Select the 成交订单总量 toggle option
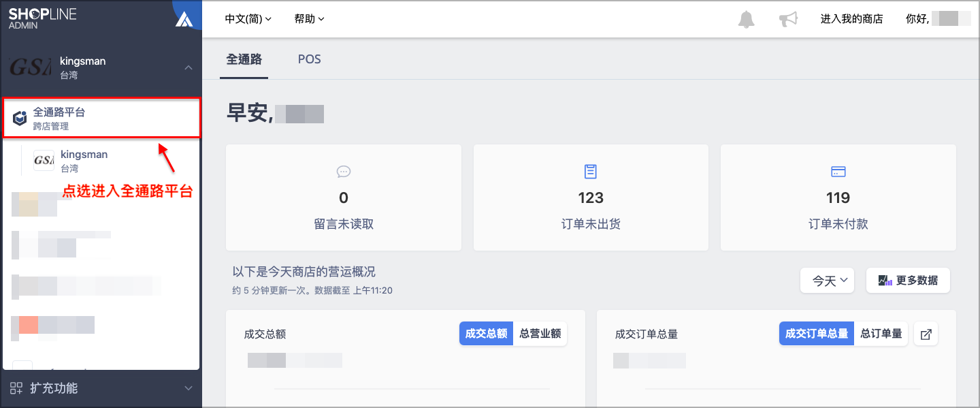The image size is (980, 408). pos(817,334)
